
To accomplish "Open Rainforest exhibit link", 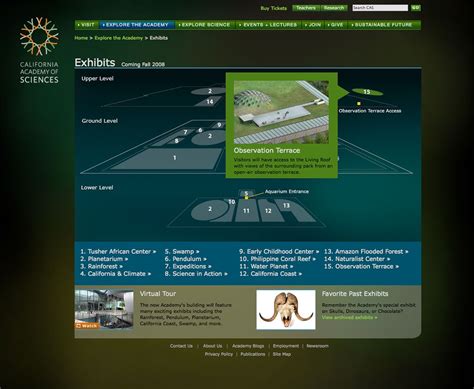I will (x=101, y=266).
